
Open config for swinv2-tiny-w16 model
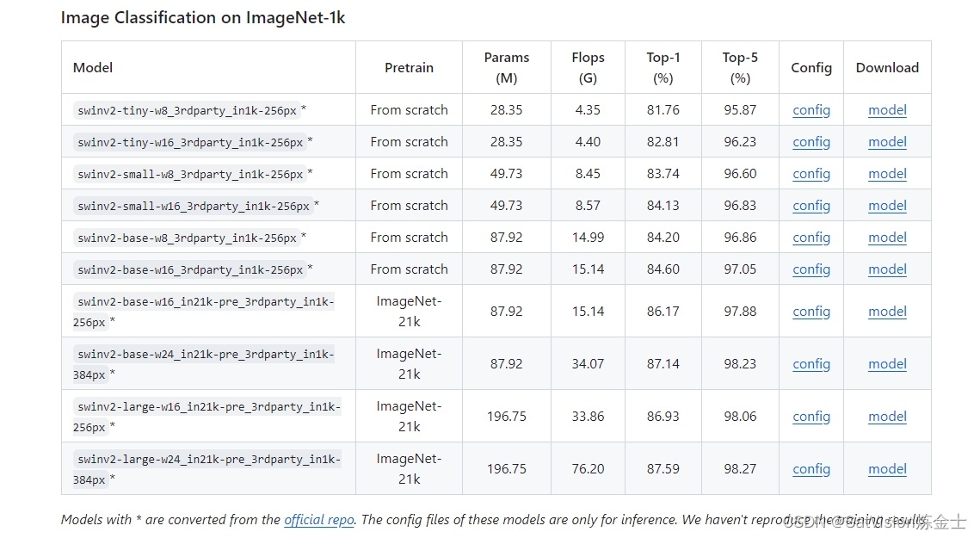coord(811,142)
